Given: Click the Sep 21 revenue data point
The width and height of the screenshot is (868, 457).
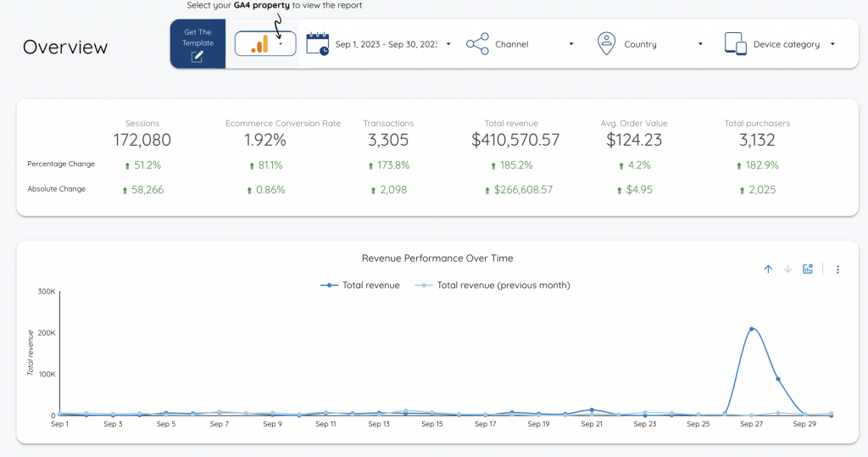Looking at the screenshot, I should [x=592, y=410].
